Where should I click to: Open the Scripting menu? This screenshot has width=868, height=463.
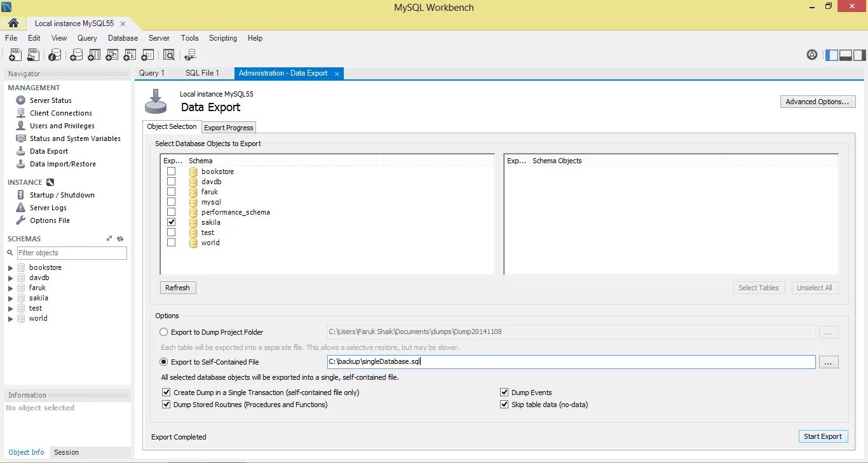223,38
